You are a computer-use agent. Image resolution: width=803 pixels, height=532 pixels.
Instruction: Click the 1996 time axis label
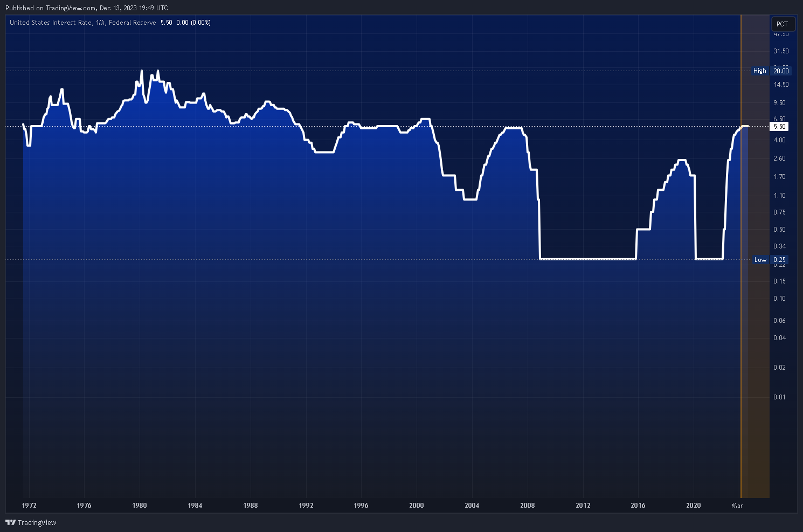(361, 506)
